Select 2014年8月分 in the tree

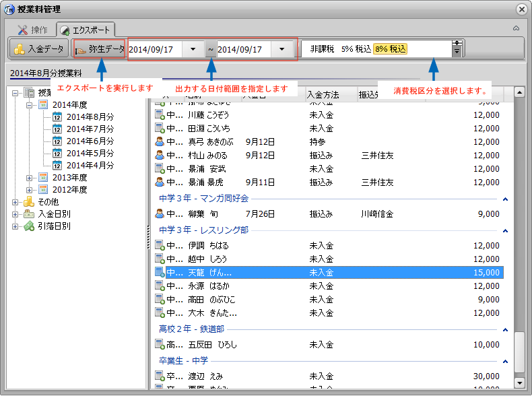[90, 117]
